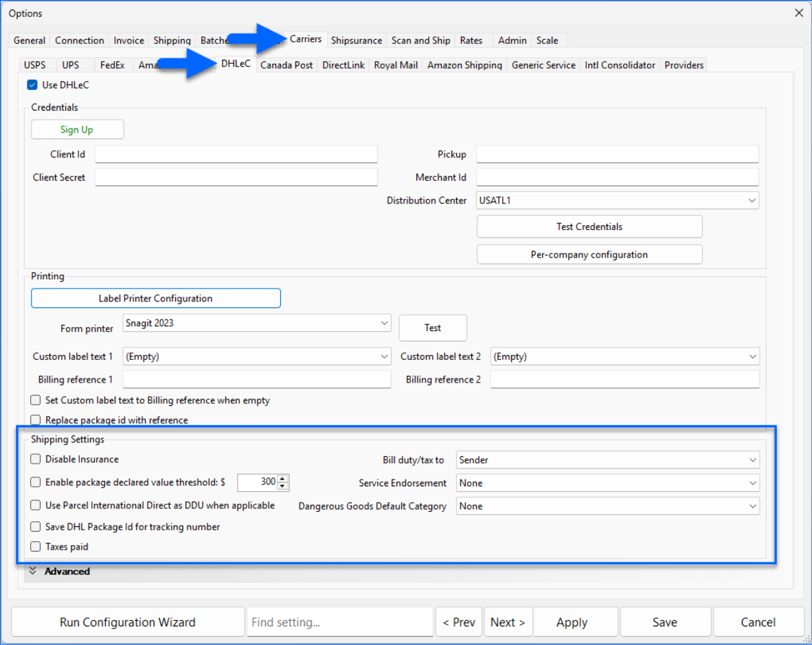Image resolution: width=812 pixels, height=645 pixels.
Task: Increase declared value threshold with up arrow
Action: tap(283, 479)
